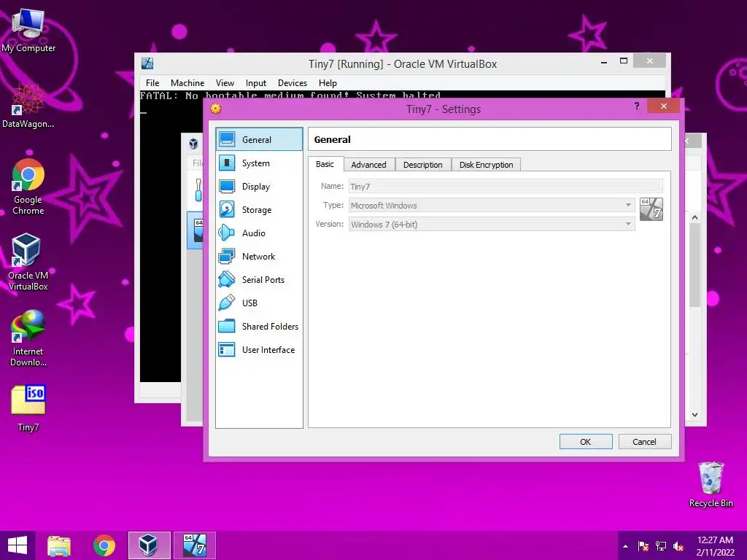Select General category icon in settings sidebar
This screenshot has height=560, width=747.
[227, 139]
